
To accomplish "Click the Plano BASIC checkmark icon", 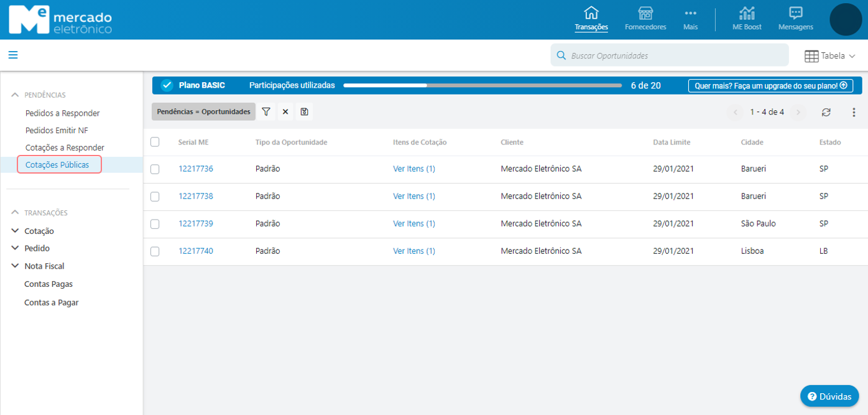I will (x=167, y=85).
